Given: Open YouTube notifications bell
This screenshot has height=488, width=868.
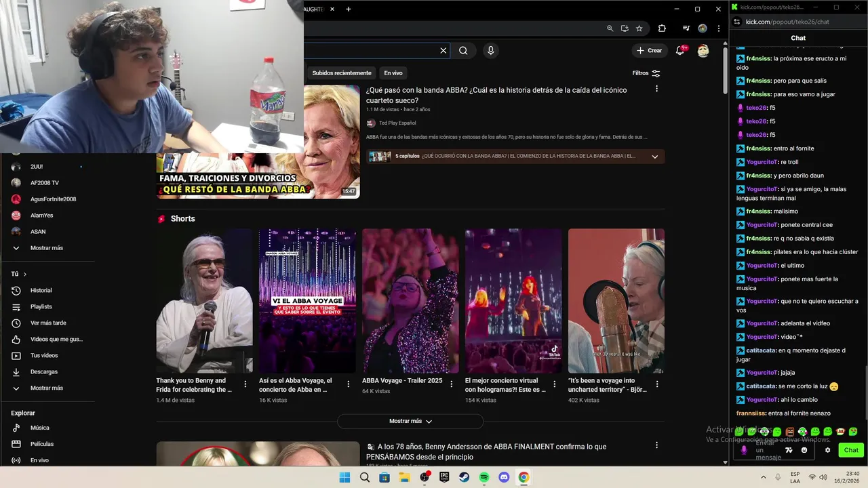Looking at the screenshot, I should (680, 50).
